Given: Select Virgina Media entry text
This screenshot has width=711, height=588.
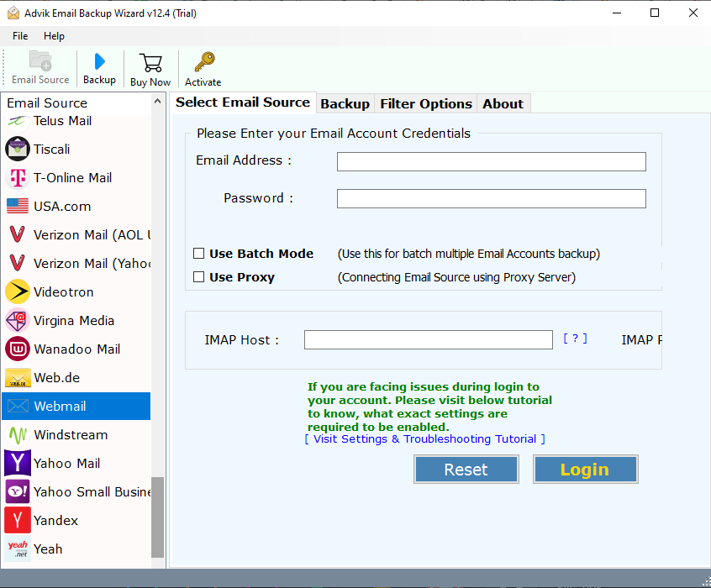Looking at the screenshot, I should (x=74, y=321).
